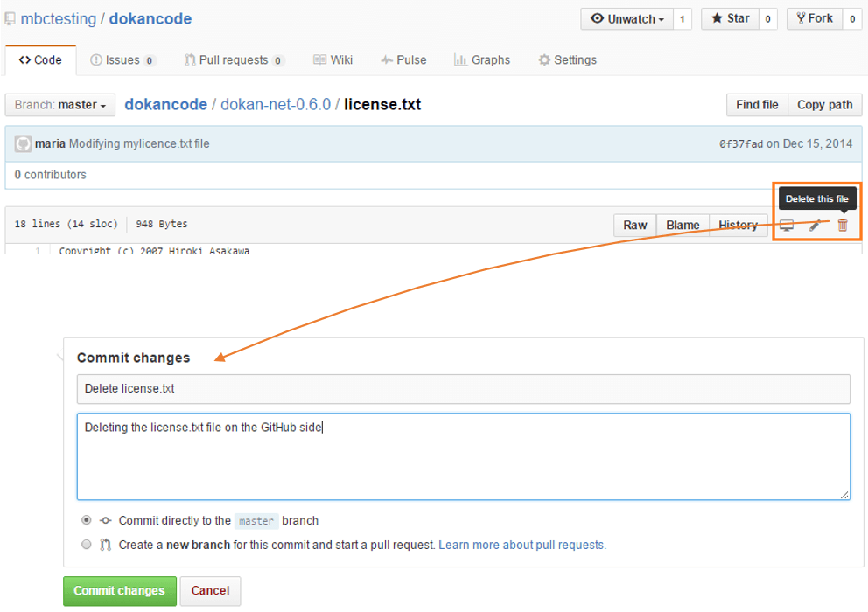Click the pencil edit file icon
Viewport: 868px width, 612px height.
(x=815, y=226)
